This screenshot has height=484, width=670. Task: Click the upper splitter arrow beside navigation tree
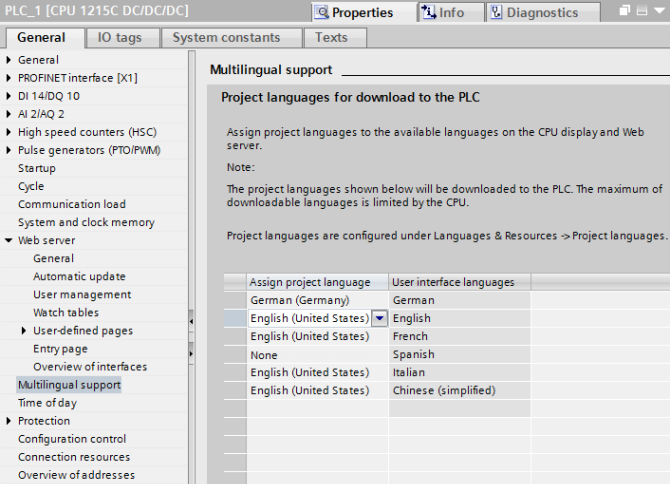coord(191,319)
